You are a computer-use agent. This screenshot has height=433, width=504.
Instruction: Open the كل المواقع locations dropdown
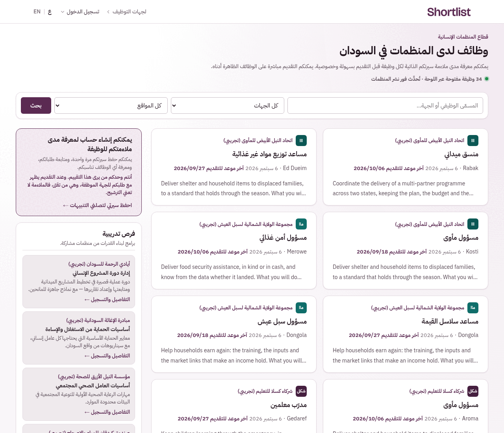(x=111, y=105)
